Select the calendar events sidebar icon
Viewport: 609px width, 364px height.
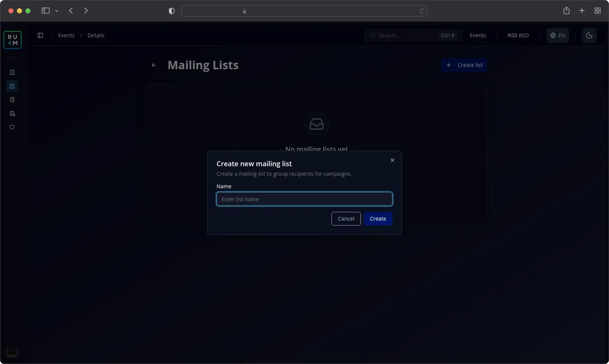click(x=12, y=86)
